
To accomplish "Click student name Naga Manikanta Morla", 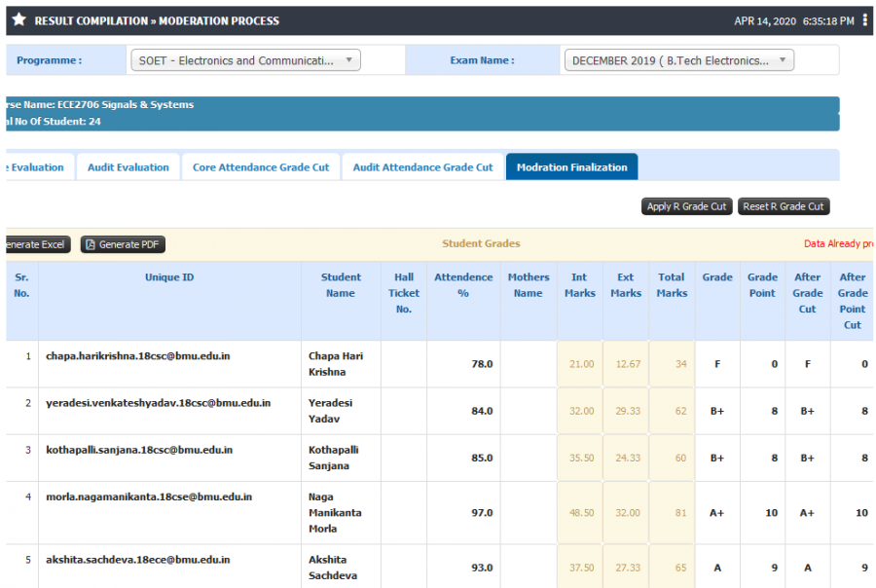I will click(335, 512).
